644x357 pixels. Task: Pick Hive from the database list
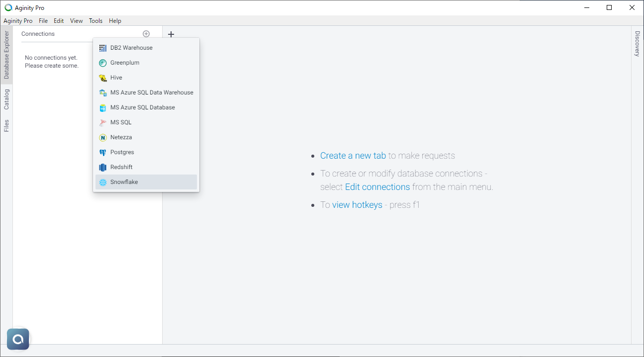tap(116, 77)
